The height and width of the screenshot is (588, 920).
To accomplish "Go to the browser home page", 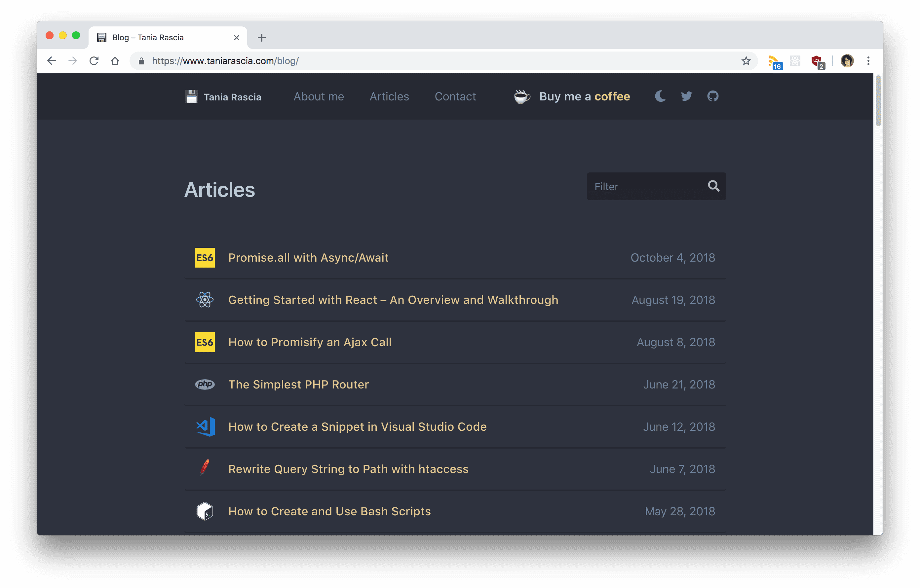I will pyautogui.click(x=115, y=61).
